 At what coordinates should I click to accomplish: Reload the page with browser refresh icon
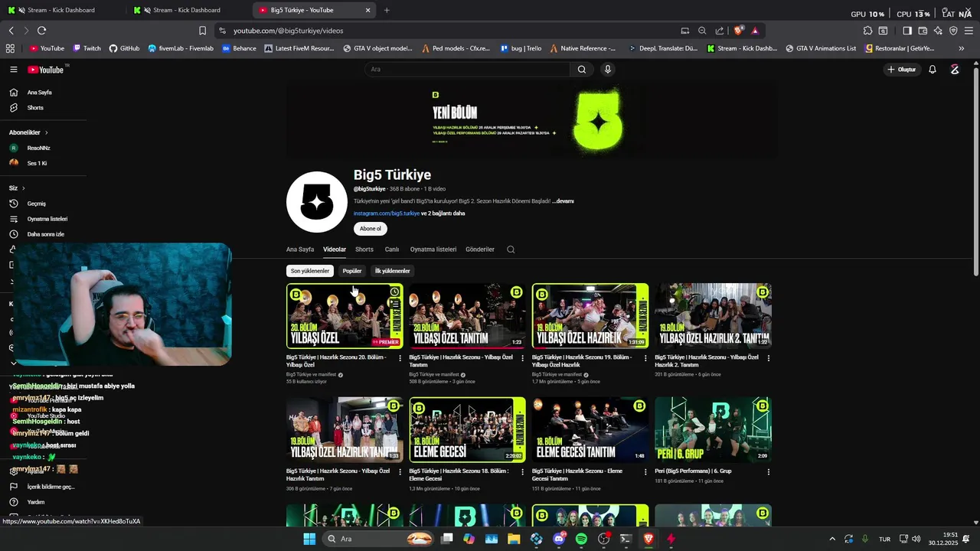point(41,31)
